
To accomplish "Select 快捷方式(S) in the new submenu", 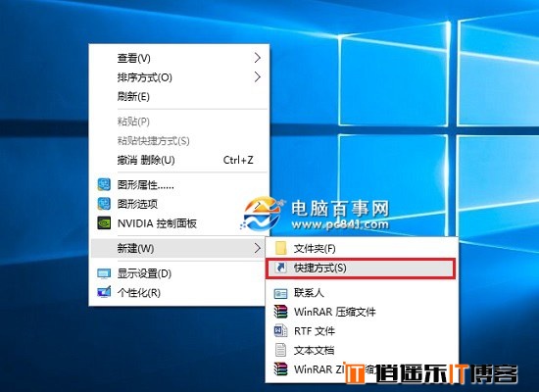I will point(361,268).
